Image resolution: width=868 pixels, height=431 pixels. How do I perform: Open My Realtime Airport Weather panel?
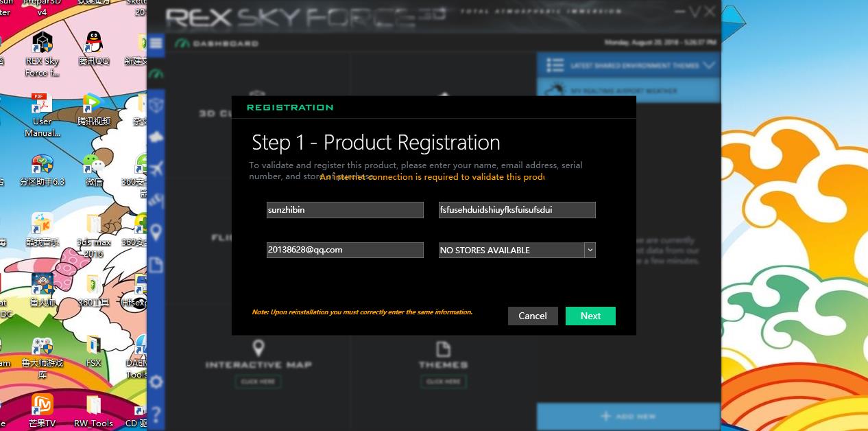point(628,90)
